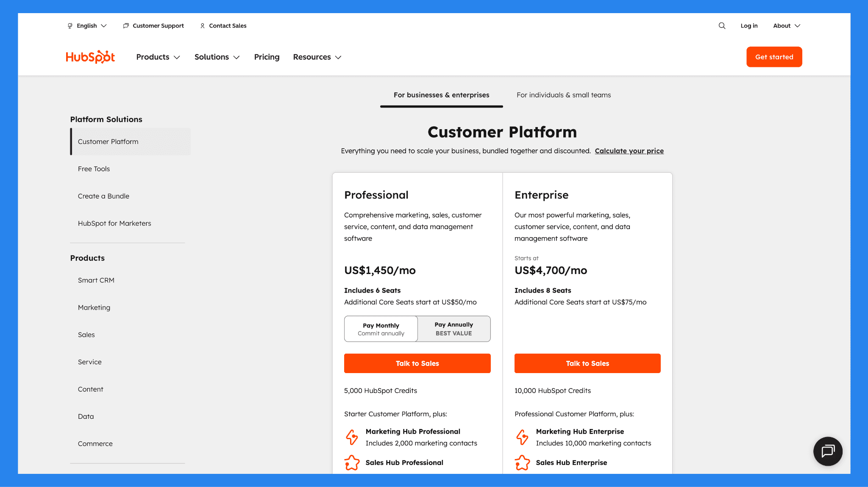Switch to For businesses & enterprises tab
Screen dimensions: 868x487
point(441,95)
